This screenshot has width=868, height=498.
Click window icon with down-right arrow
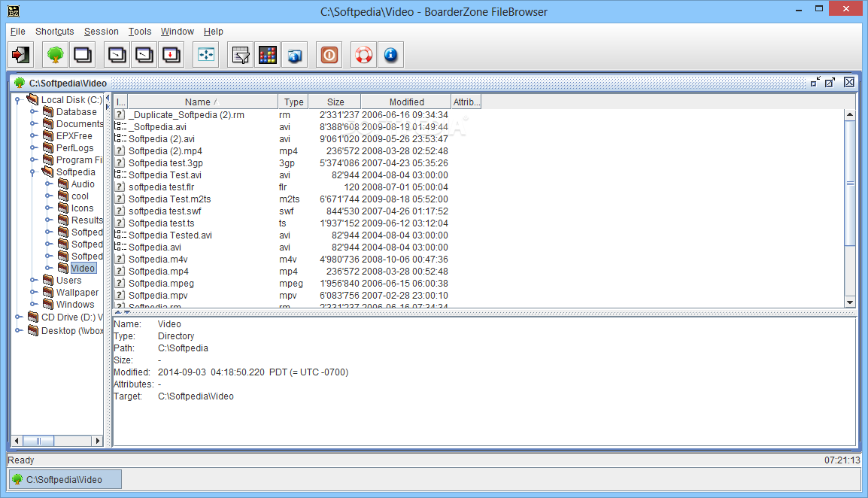click(x=117, y=55)
